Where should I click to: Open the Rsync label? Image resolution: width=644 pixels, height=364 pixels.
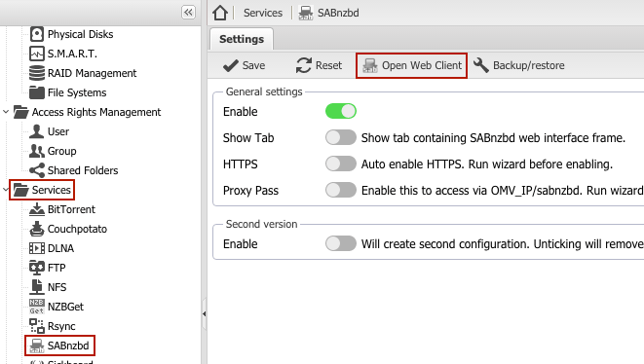point(61,326)
